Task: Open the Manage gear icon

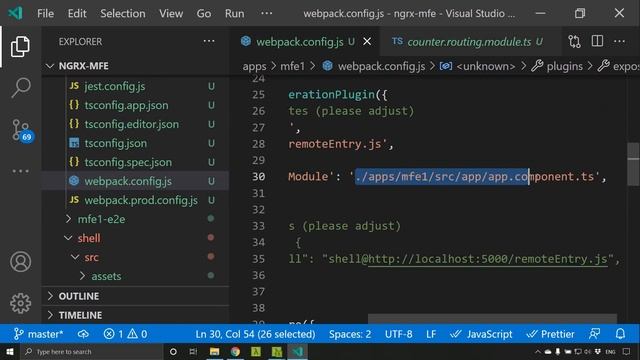Action: (x=20, y=303)
